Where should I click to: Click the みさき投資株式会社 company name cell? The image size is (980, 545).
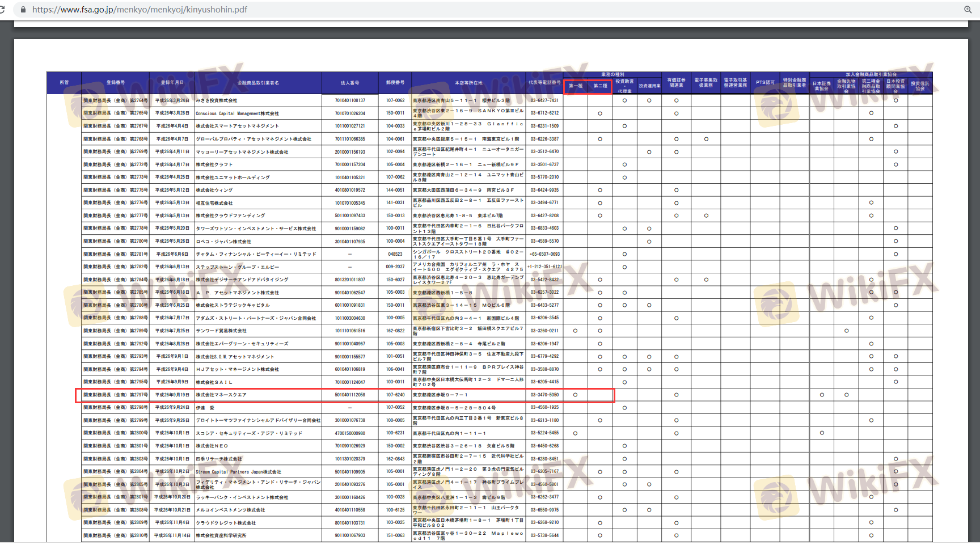pyautogui.click(x=217, y=100)
